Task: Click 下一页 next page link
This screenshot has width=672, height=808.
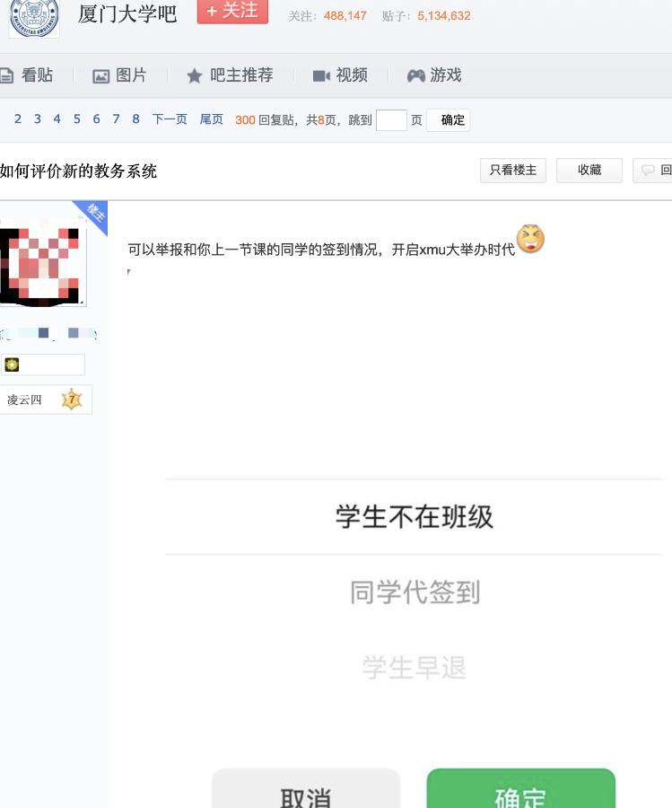Action: tap(170, 119)
